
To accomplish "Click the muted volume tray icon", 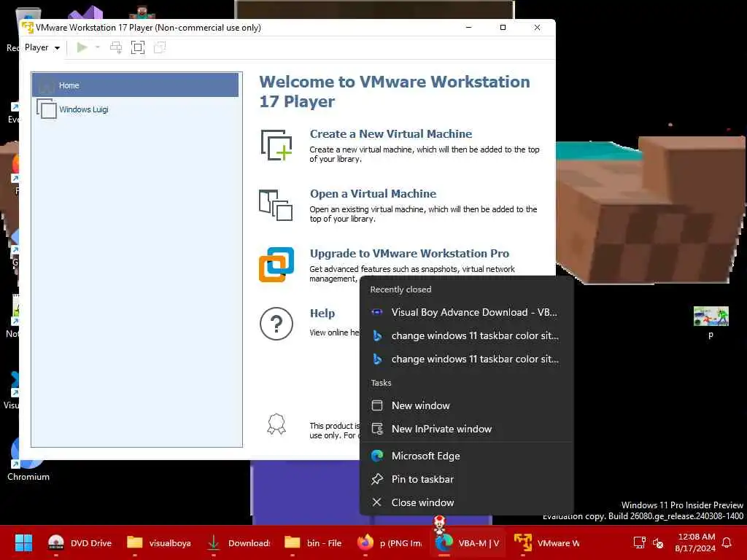I will pyautogui.click(x=658, y=542).
